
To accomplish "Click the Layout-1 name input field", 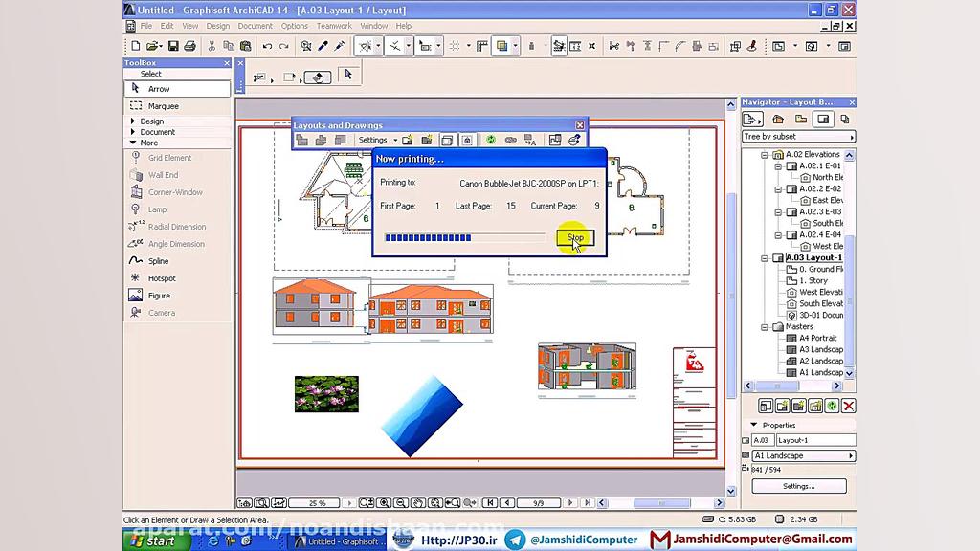I will [815, 440].
